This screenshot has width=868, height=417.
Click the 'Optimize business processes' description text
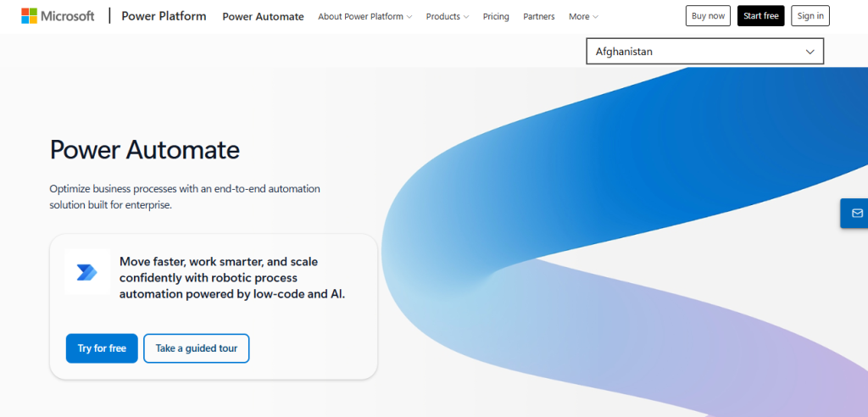pos(185,197)
